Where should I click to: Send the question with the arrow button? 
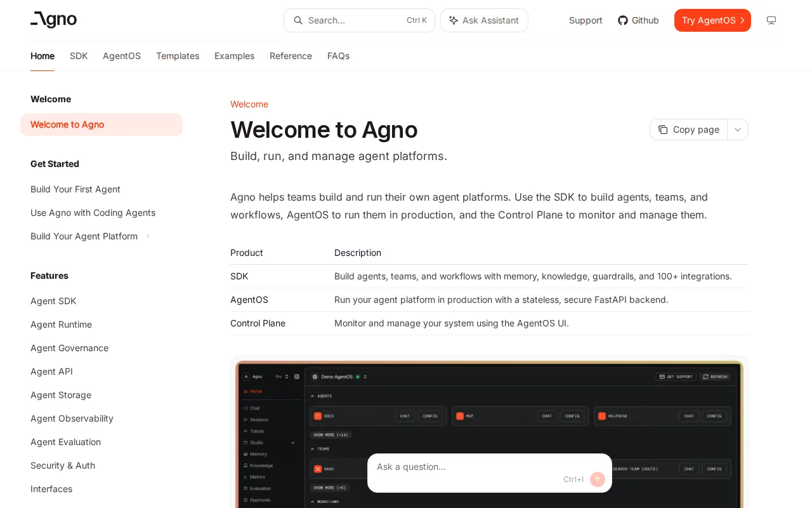(597, 479)
